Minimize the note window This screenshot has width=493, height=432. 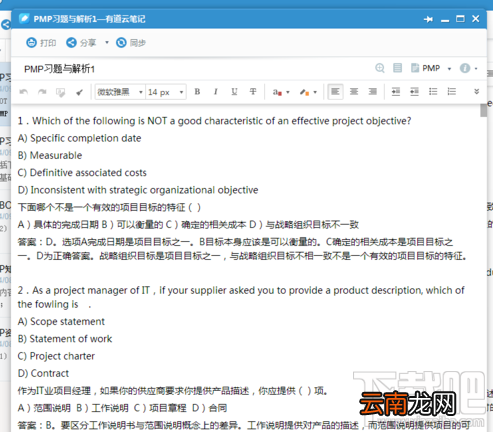click(445, 20)
